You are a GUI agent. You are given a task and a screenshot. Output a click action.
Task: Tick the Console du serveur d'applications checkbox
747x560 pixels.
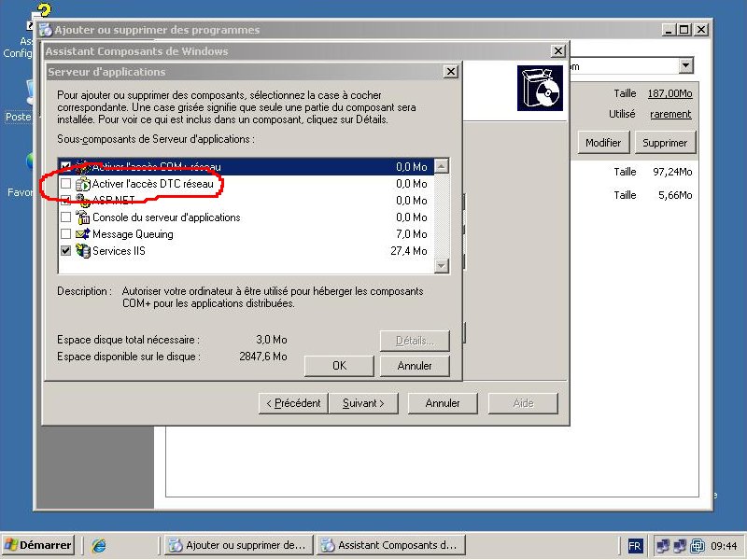pyautogui.click(x=65, y=217)
